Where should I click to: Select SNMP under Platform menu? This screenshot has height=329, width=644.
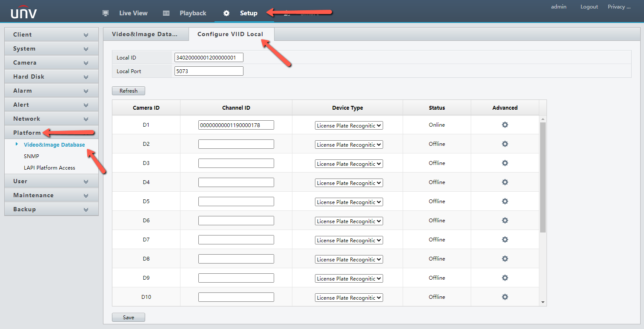(x=31, y=156)
